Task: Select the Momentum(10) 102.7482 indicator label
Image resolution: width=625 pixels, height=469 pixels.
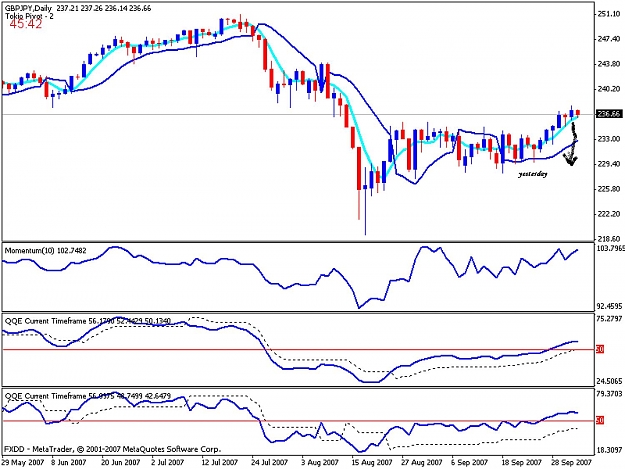Action: point(45,251)
